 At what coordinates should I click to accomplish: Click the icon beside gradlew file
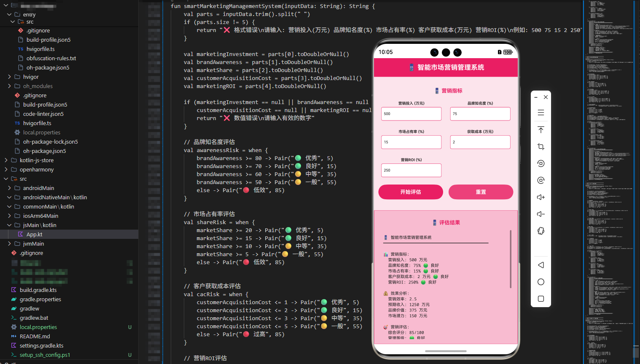[x=14, y=308]
